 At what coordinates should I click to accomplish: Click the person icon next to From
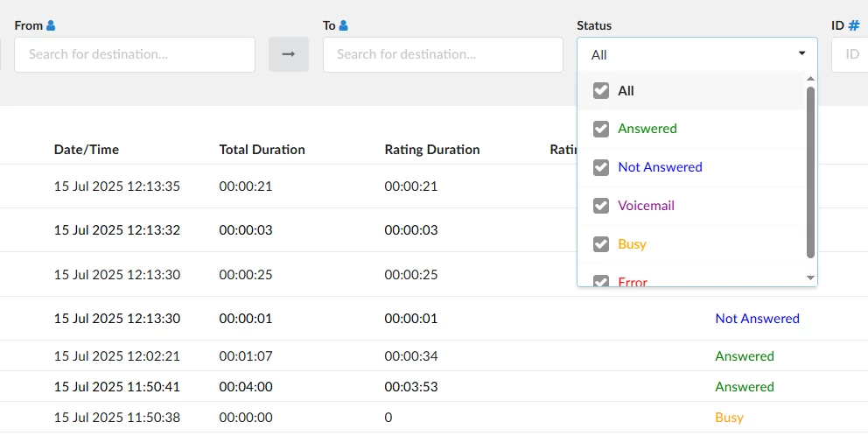(51, 25)
